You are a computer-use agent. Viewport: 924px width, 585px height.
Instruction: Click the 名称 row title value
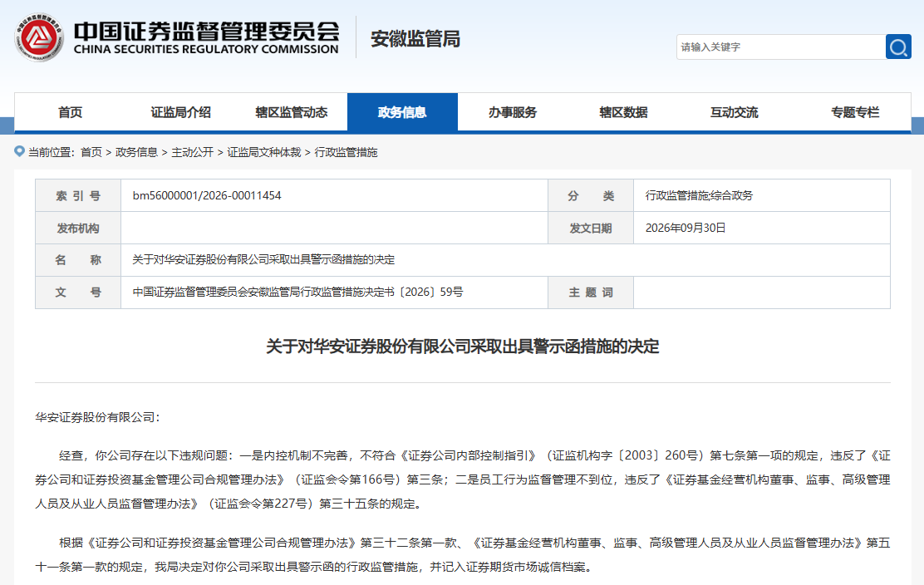pyautogui.click(x=263, y=260)
